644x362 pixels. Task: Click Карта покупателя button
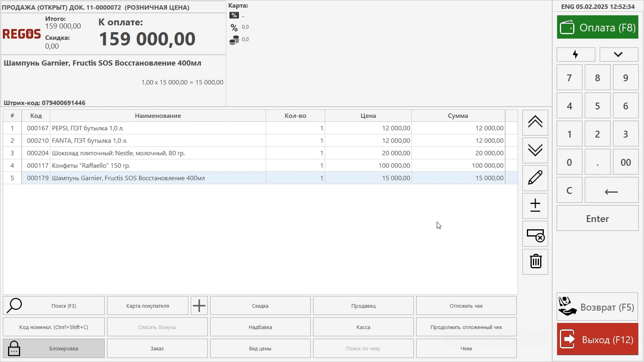point(147,306)
